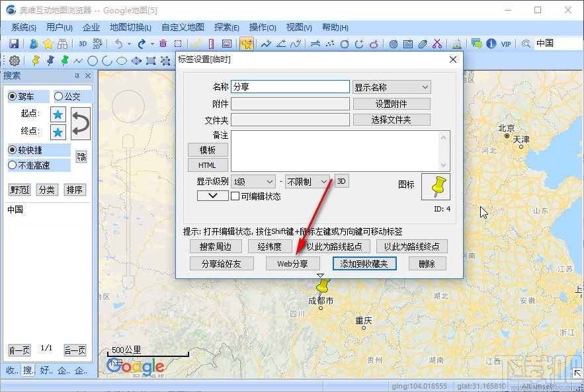Select the 公交 transit radio button
Screen dimensions: 584x392
[x=59, y=97]
